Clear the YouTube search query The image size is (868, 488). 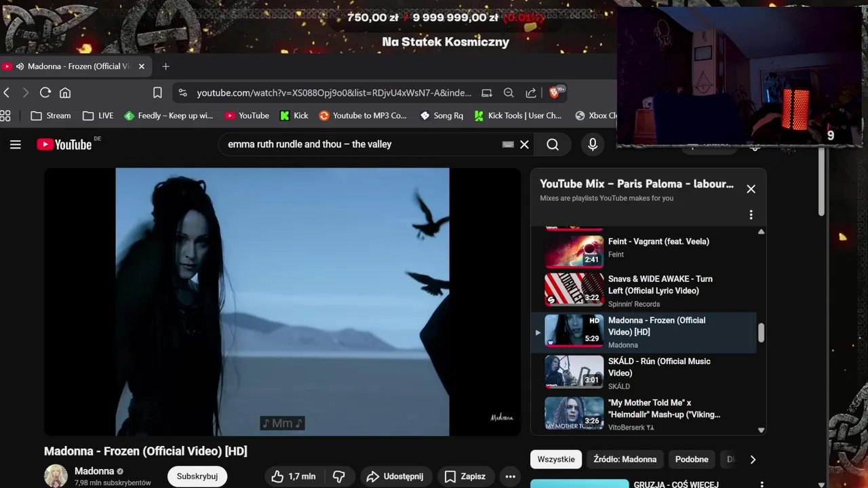point(524,144)
